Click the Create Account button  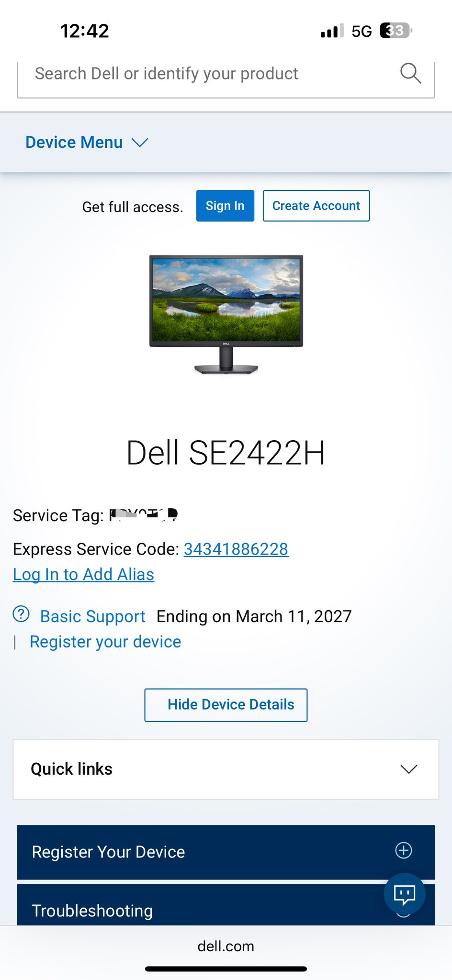[316, 206]
